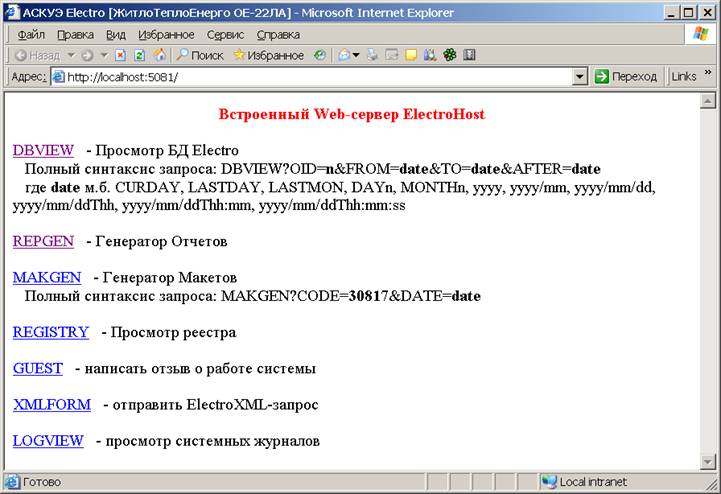
Task: Click the History/Media globe icon
Action: click(320, 56)
